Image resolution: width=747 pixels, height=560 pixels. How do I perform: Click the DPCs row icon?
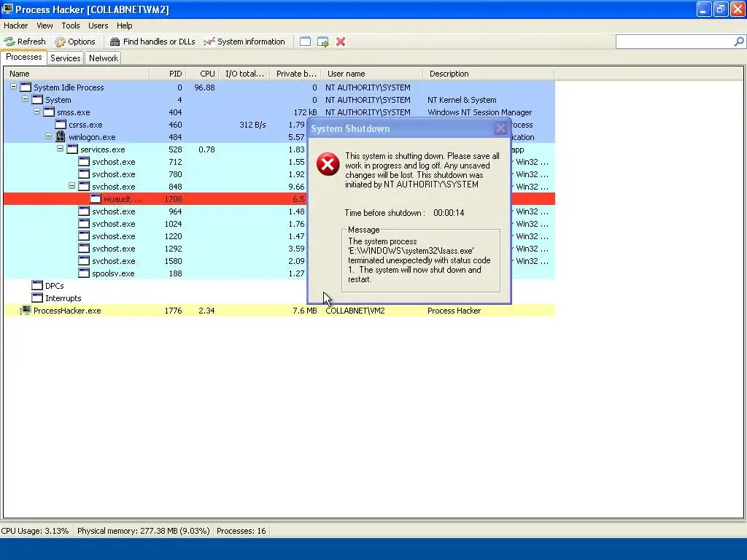click(x=37, y=285)
